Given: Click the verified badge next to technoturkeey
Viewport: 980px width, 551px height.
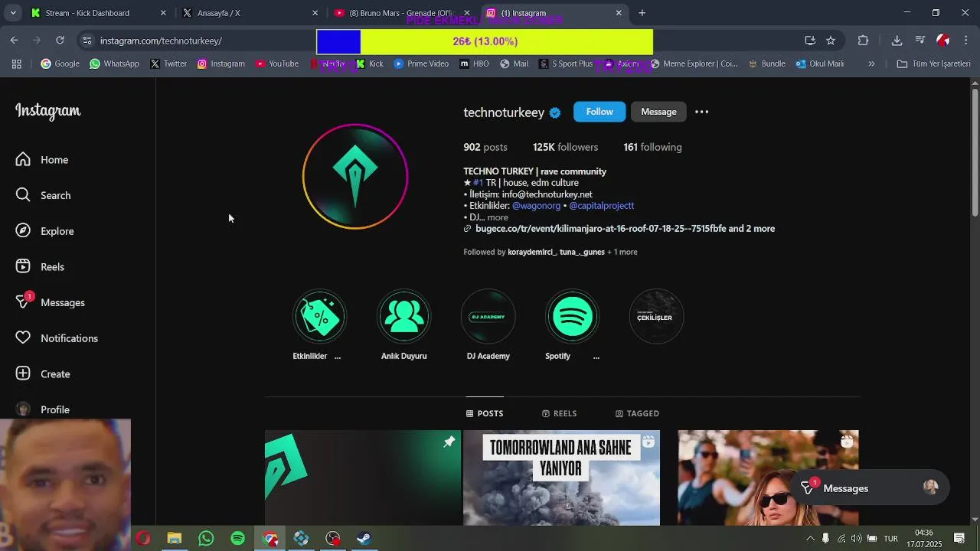Looking at the screenshot, I should (x=555, y=112).
